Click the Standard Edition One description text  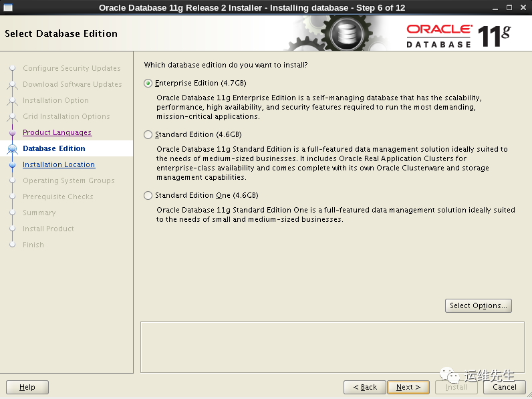336,215
